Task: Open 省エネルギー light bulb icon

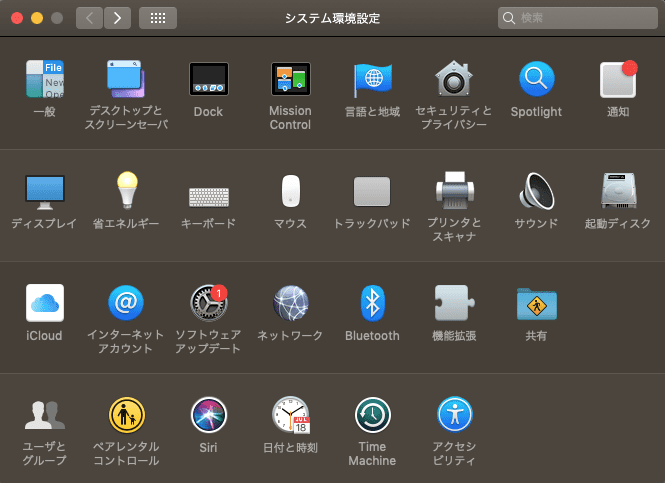Action: click(x=127, y=190)
